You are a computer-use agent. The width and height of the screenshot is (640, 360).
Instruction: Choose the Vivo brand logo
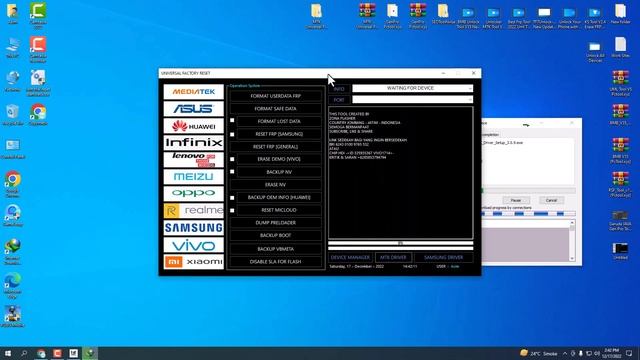coord(193,245)
